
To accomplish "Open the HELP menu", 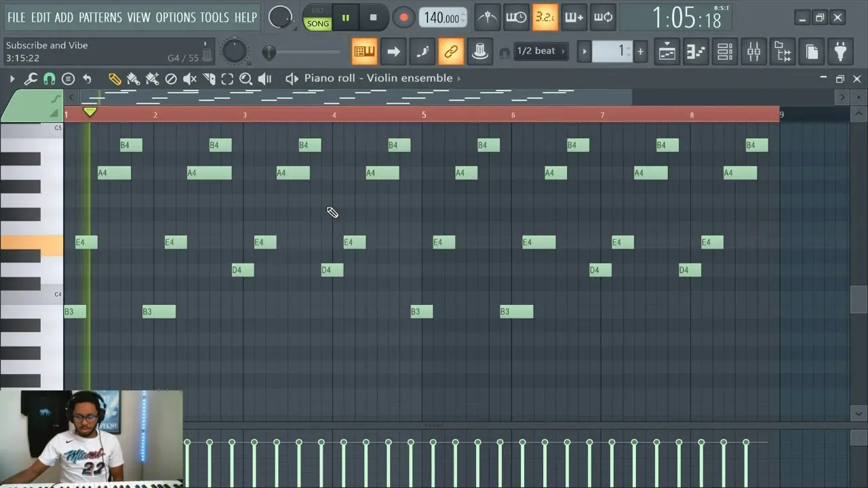I will [x=245, y=18].
